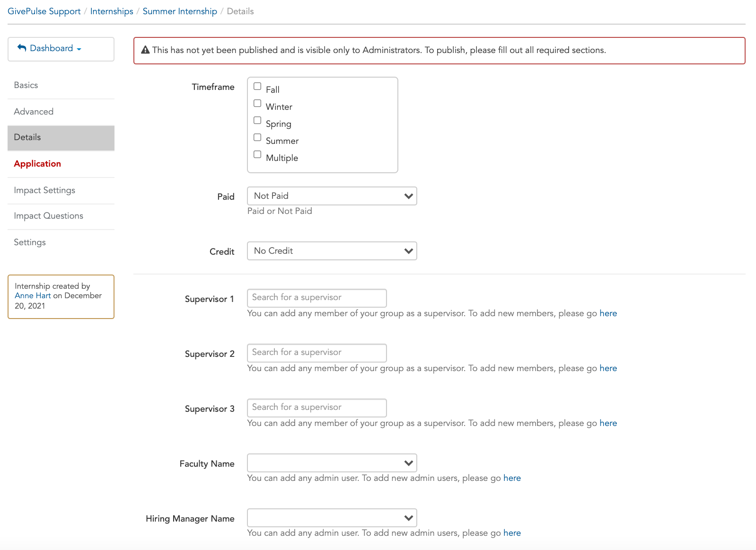Focus the Supervisor 3 search field
Screen dimensions: 756x550
click(x=317, y=408)
